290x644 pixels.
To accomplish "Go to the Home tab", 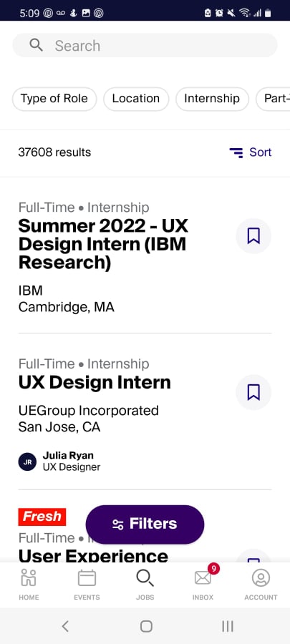I will [x=29, y=585].
